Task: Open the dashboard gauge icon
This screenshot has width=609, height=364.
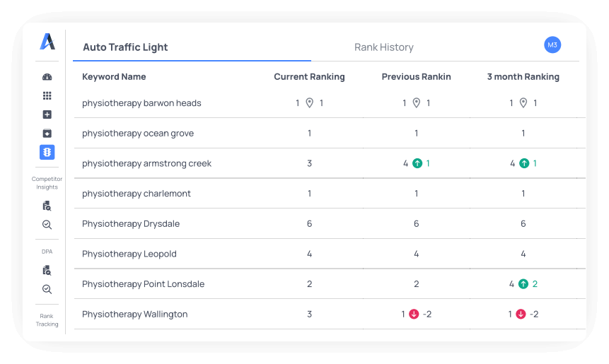Action: 47,77
